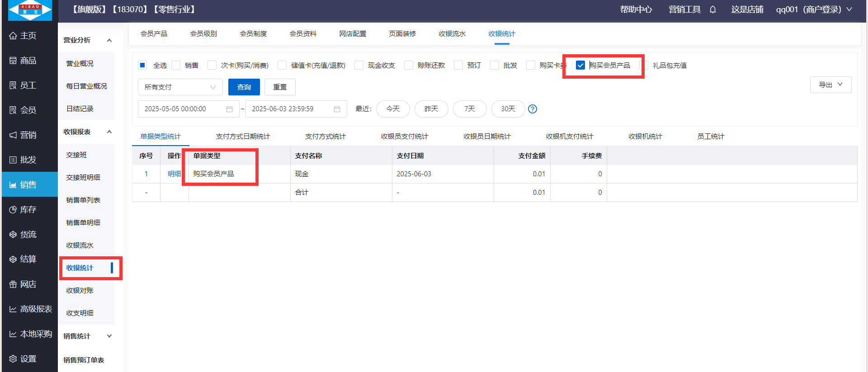Open the 库存 inventory sidebar icon
This screenshot has width=868, height=372.
pyautogui.click(x=13, y=210)
